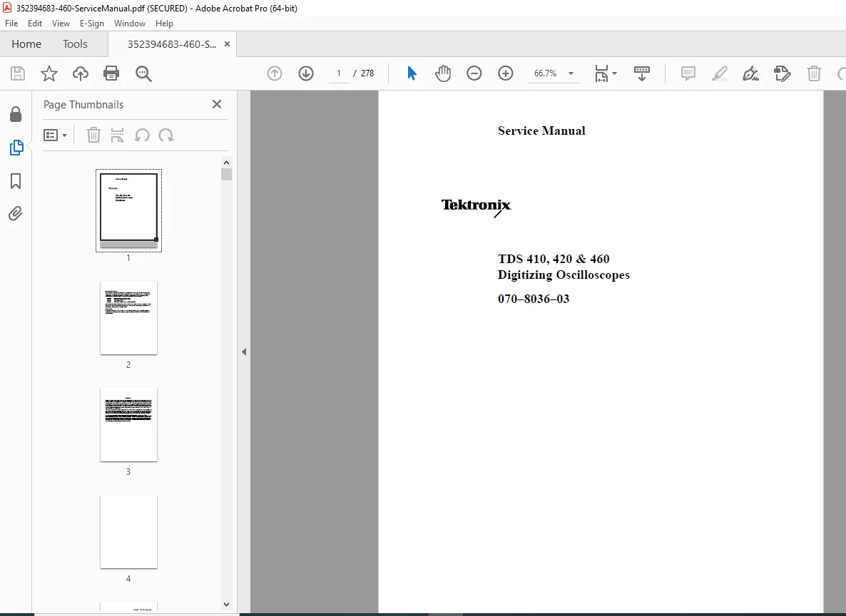
Task: Click the toolbar Delete trash icon
Action: coord(814,73)
